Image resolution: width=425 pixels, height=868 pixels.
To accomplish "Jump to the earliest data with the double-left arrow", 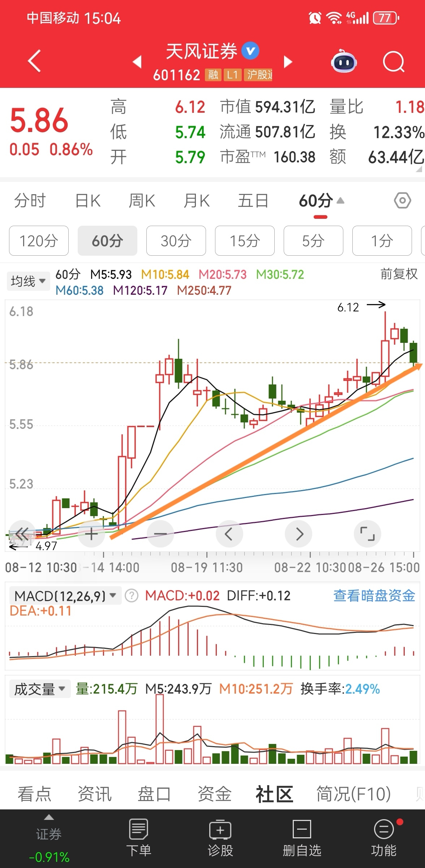I will coord(22,533).
